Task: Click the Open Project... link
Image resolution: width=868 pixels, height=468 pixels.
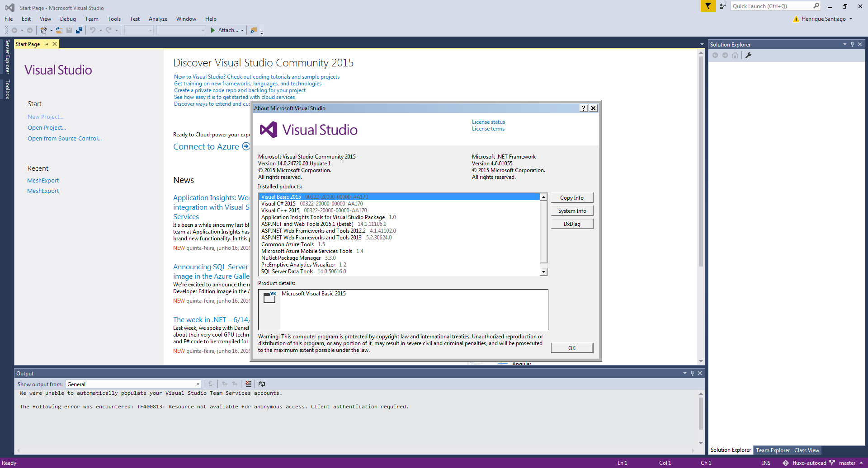Action: [x=47, y=128]
